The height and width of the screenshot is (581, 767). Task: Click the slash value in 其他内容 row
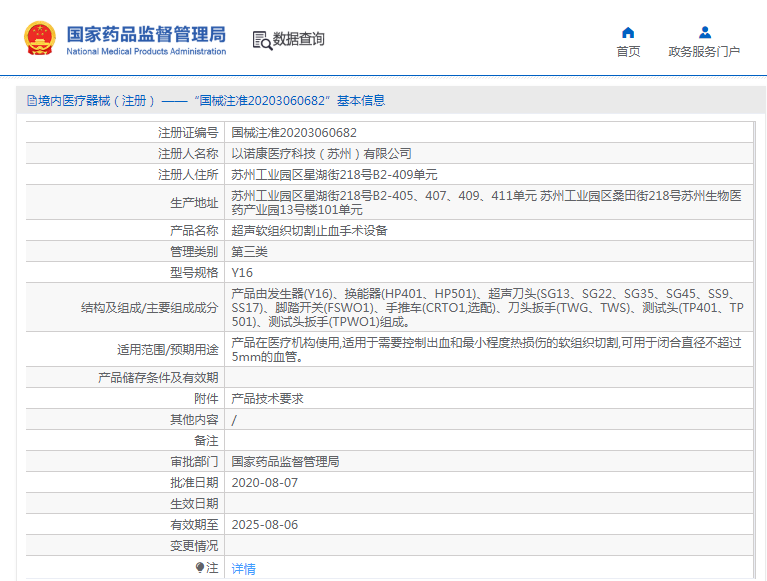(234, 420)
